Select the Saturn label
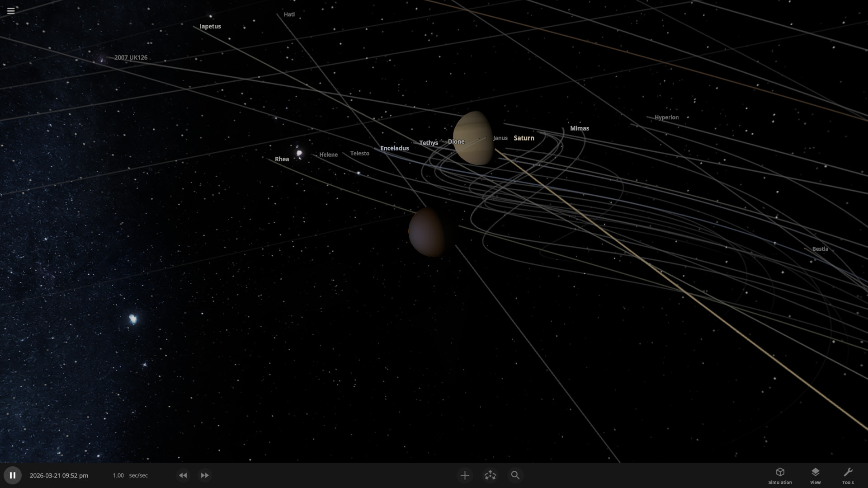Screen dimensions: 868x488 point(524,138)
